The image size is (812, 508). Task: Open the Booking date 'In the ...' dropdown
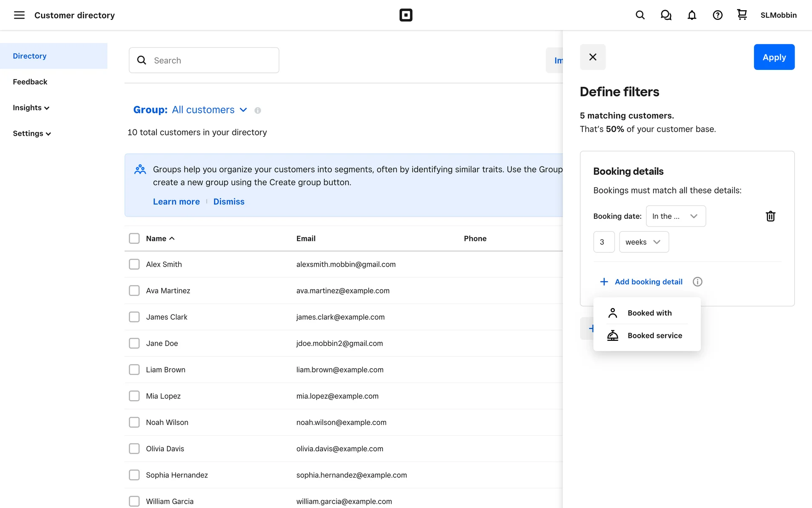pyautogui.click(x=675, y=216)
